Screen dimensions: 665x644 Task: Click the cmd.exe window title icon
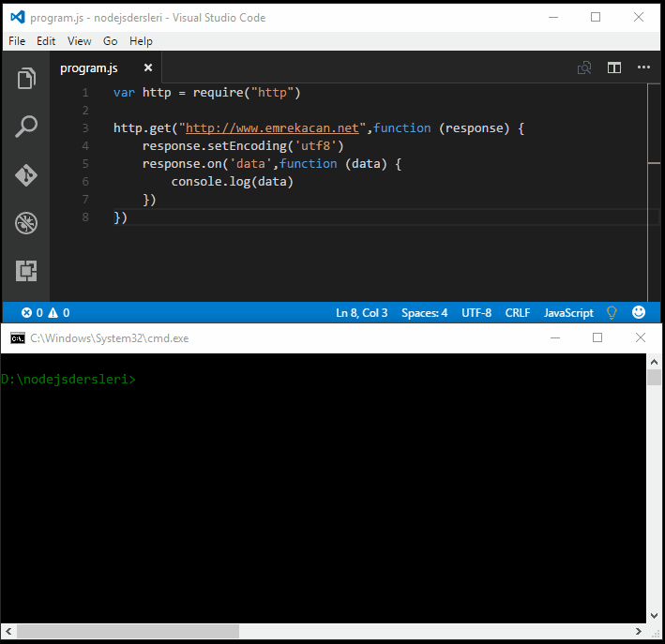tap(18, 337)
